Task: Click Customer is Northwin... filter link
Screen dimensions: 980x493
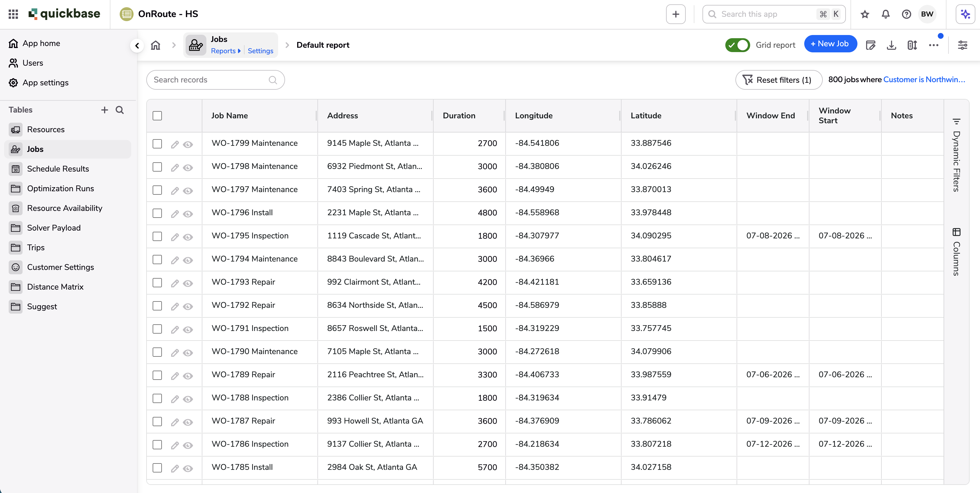Action: click(924, 80)
